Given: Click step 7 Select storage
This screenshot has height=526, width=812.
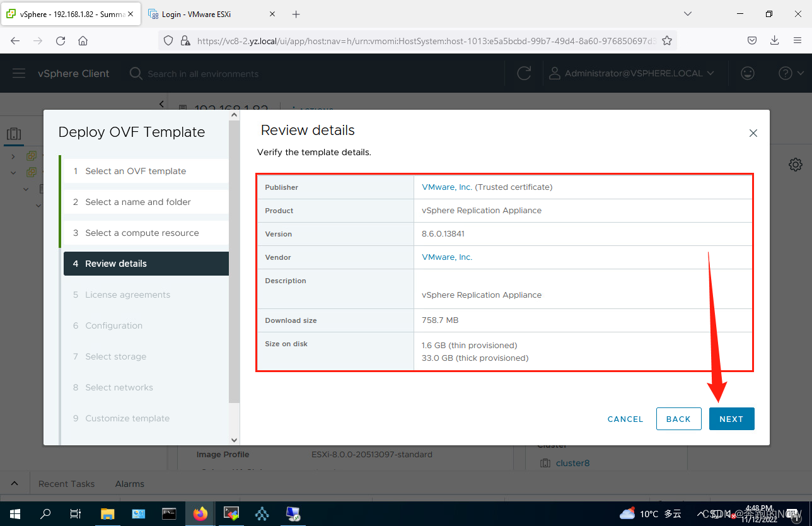Looking at the screenshot, I should click(146, 356).
